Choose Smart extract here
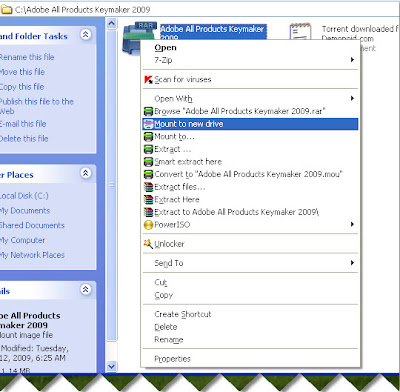Image resolution: width=400 pixels, height=392 pixels. 250,162
